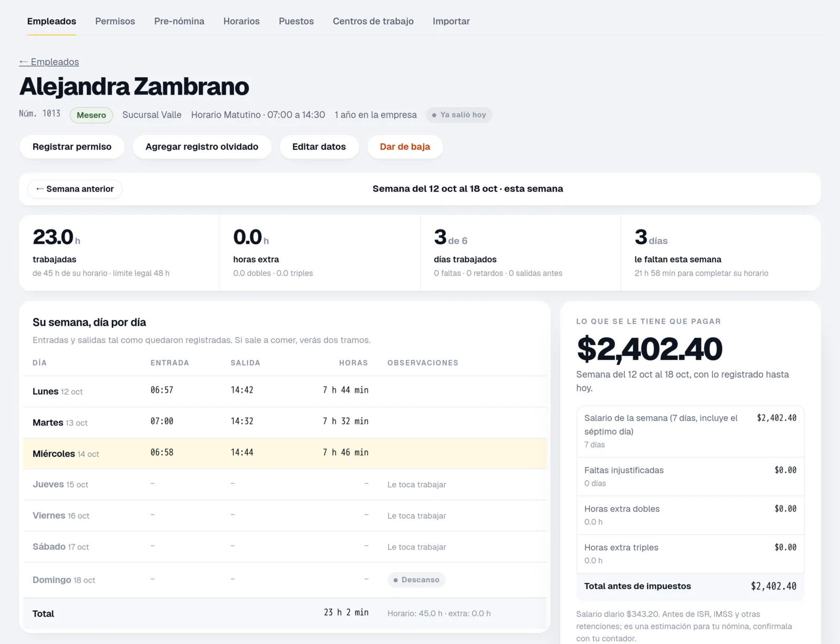Image resolution: width=840 pixels, height=644 pixels.
Task: Select the Martes 13 oct row
Action: (x=285, y=422)
